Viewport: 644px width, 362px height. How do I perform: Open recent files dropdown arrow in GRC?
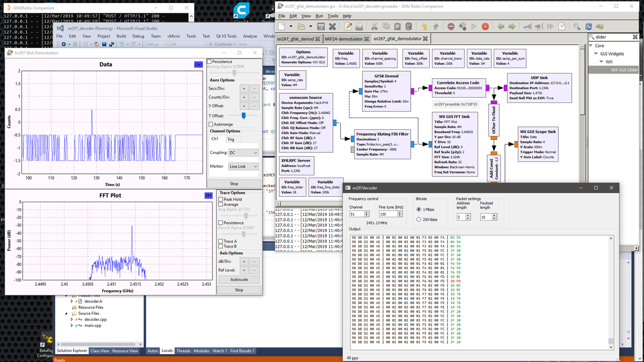(x=310, y=26)
